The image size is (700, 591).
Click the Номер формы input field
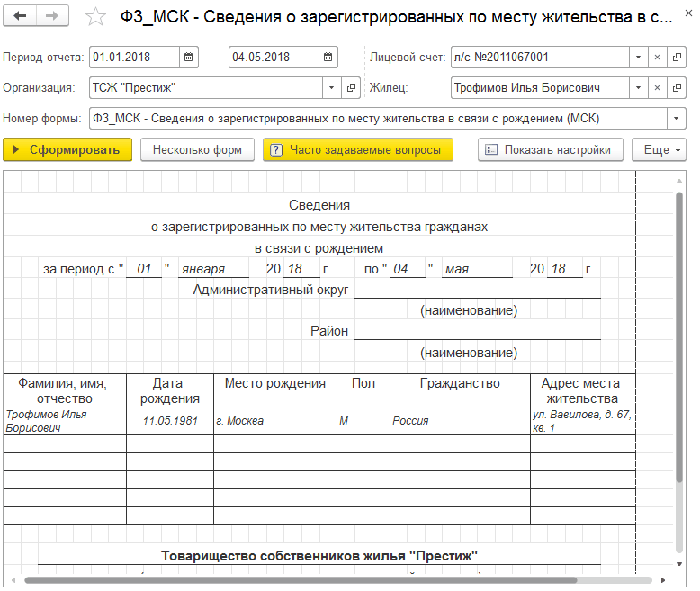(378, 118)
